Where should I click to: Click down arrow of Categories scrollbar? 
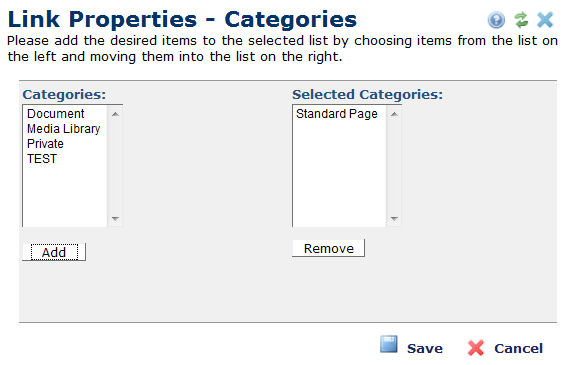[x=115, y=218]
